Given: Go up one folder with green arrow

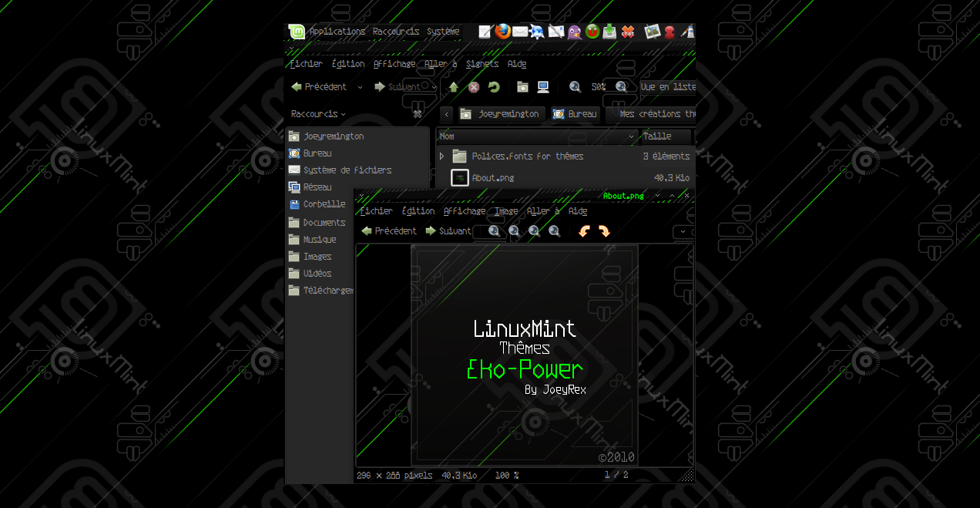Looking at the screenshot, I should pyautogui.click(x=454, y=87).
